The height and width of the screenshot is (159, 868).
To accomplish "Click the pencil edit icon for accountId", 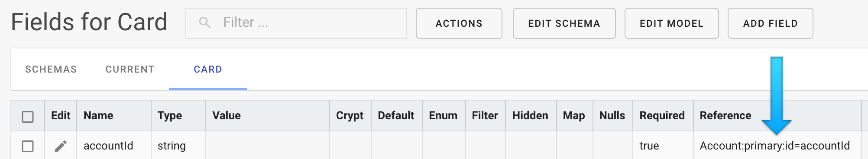I will click(x=61, y=146).
